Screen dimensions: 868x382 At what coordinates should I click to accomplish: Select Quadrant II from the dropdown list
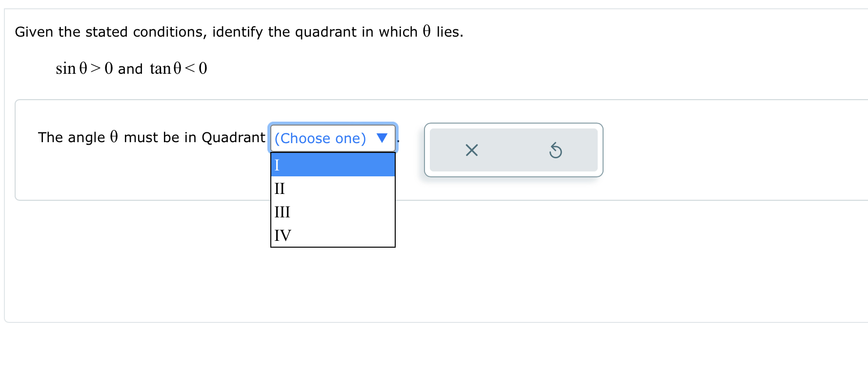point(332,189)
